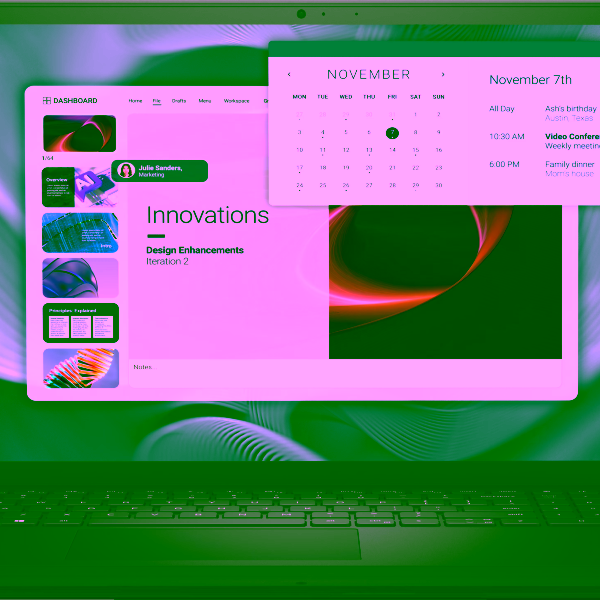Image resolution: width=600 pixels, height=600 pixels.
Task: Click the Dashboard grid logo icon
Action: pos(47,101)
